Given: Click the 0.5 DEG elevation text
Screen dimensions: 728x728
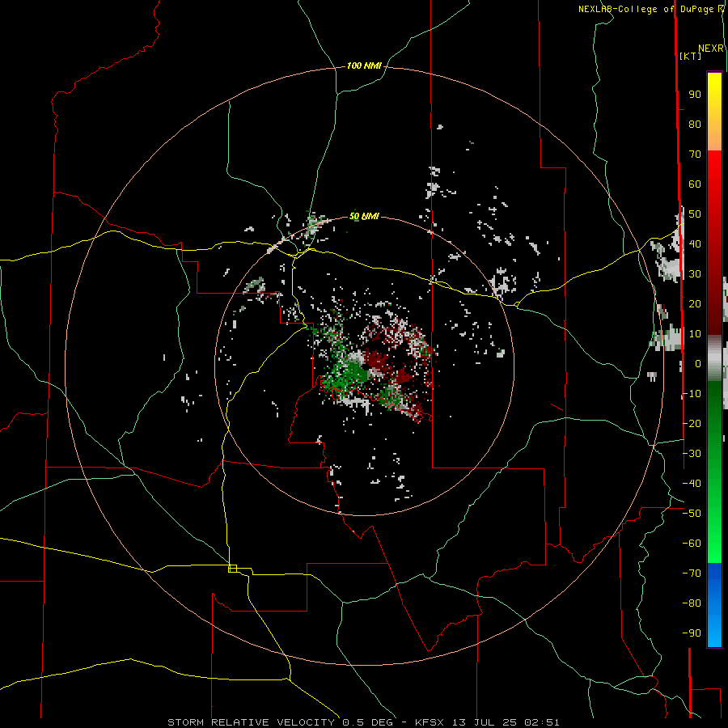Looking at the screenshot, I should (367, 722).
